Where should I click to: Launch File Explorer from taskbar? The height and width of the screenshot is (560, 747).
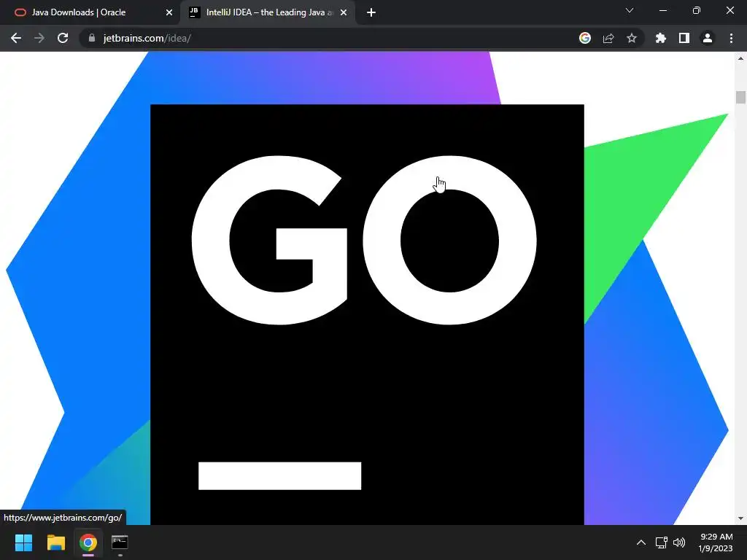point(55,542)
